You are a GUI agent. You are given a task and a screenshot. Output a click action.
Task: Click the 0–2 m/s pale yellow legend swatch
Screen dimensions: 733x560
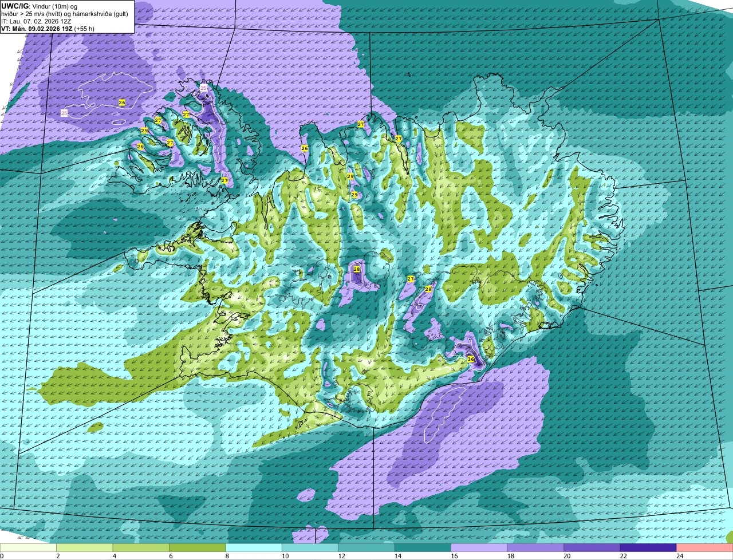click(x=29, y=547)
